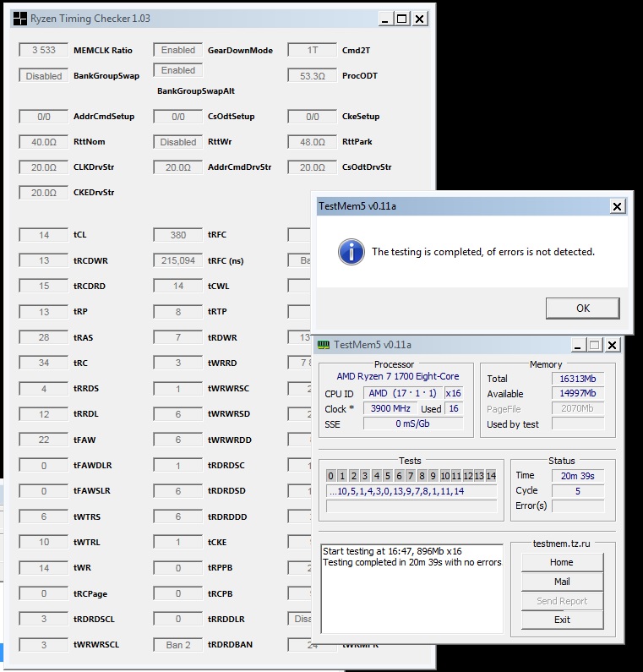Select test number 10 box in Tests
The height and width of the screenshot is (672, 643).
click(x=445, y=476)
